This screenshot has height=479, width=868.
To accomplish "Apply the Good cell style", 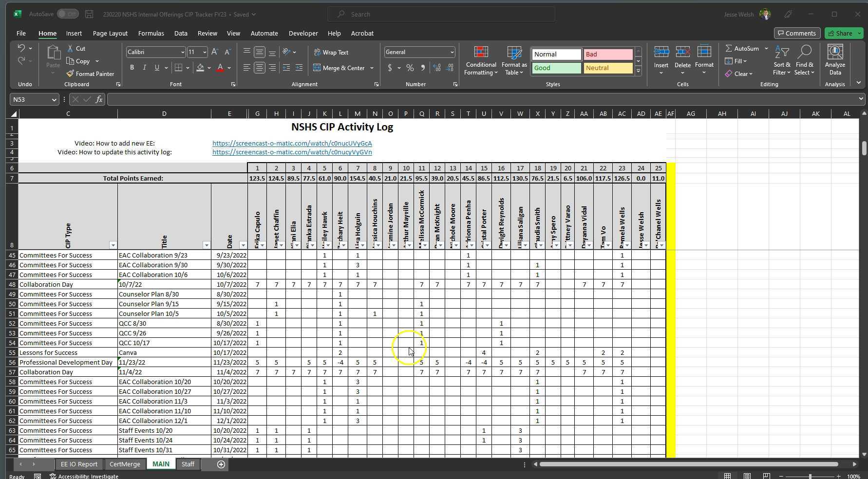I will 556,68.
